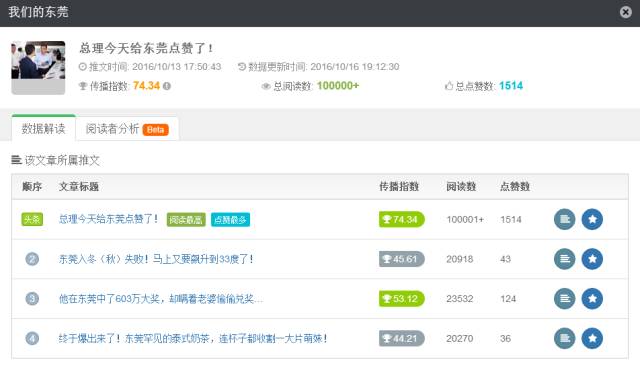Click the info icon beside 传播指数 74.34
The image size is (640, 372).
click(x=167, y=86)
